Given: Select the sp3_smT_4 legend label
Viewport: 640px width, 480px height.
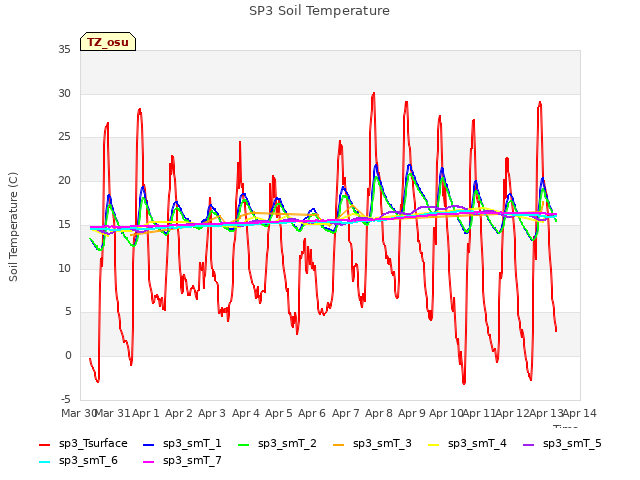Looking at the screenshot, I should (477, 444).
